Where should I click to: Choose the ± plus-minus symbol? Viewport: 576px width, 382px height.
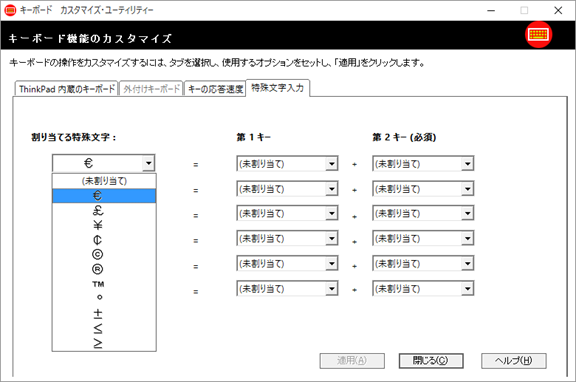[x=104, y=313]
